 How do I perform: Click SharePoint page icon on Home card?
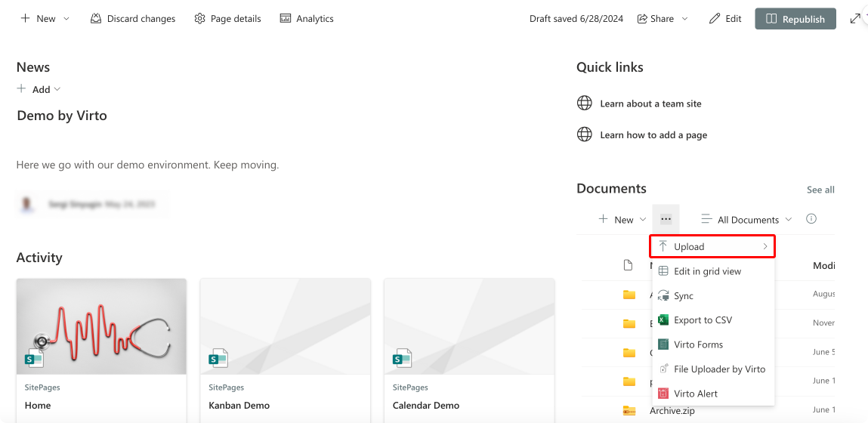[x=34, y=358]
